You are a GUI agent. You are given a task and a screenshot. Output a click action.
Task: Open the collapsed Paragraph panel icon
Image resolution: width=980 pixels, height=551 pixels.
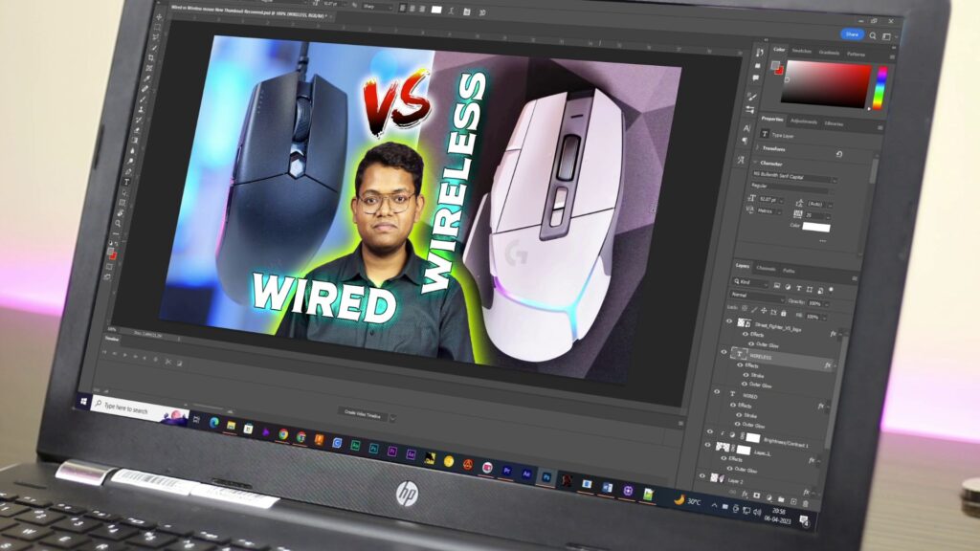click(745, 142)
